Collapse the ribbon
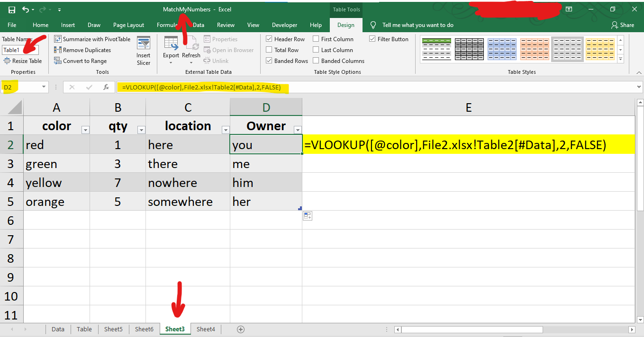 tap(639, 72)
